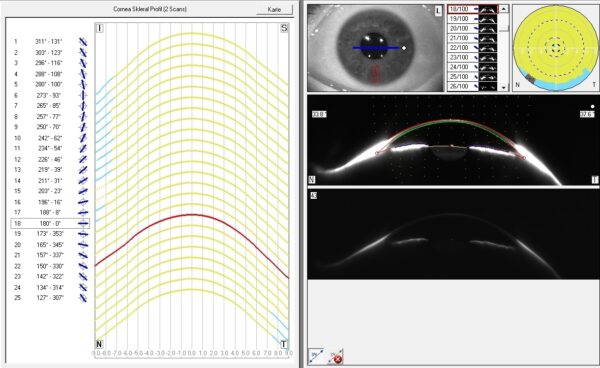Click scan direction icon for row 165° - 345°
This screenshot has width=600, height=368.
pyautogui.click(x=83, y=244)
